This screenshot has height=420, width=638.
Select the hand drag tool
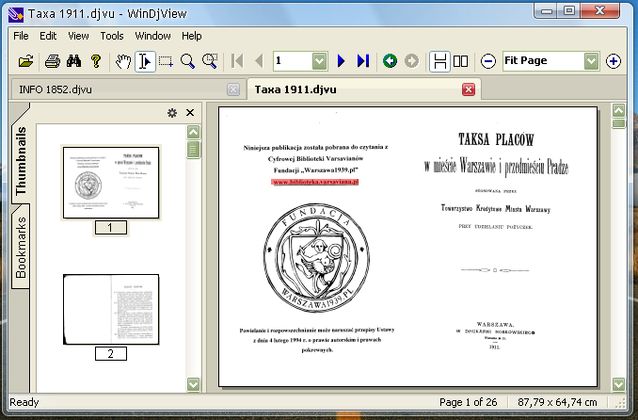point(123,61)
